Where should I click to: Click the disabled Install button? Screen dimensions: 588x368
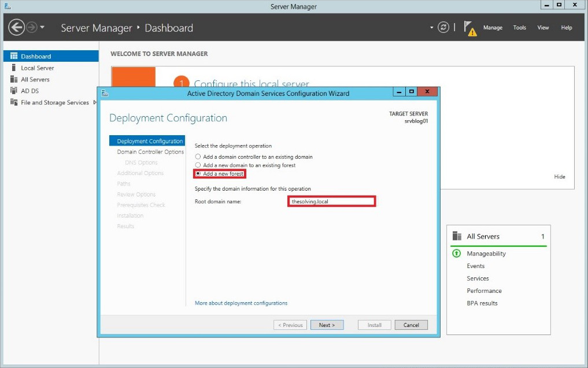pyautogui.click(x=374, y=325)
